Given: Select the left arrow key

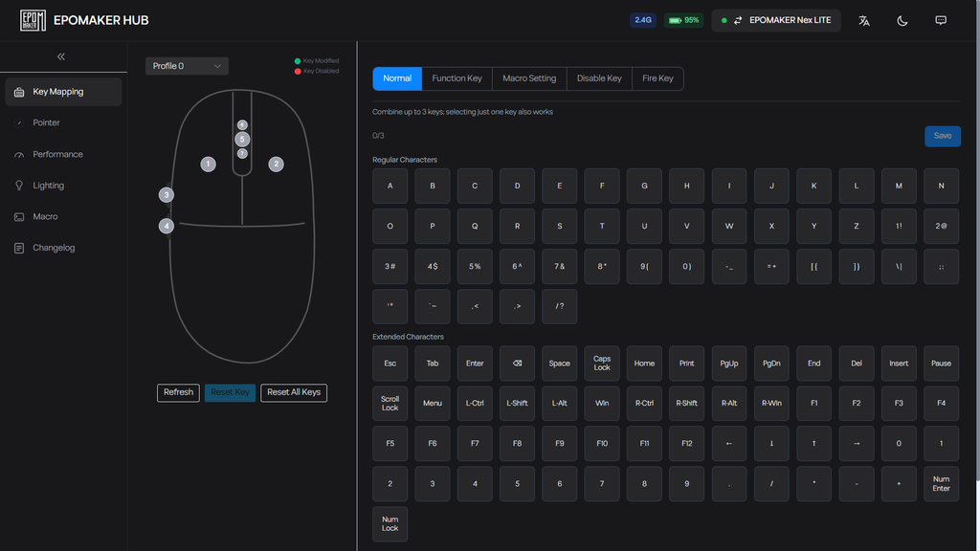Looking at the screenshot, I should point(729,444).
